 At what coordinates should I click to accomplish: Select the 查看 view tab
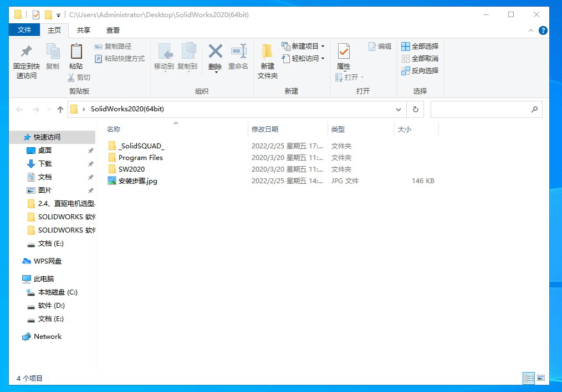[113, 30]
